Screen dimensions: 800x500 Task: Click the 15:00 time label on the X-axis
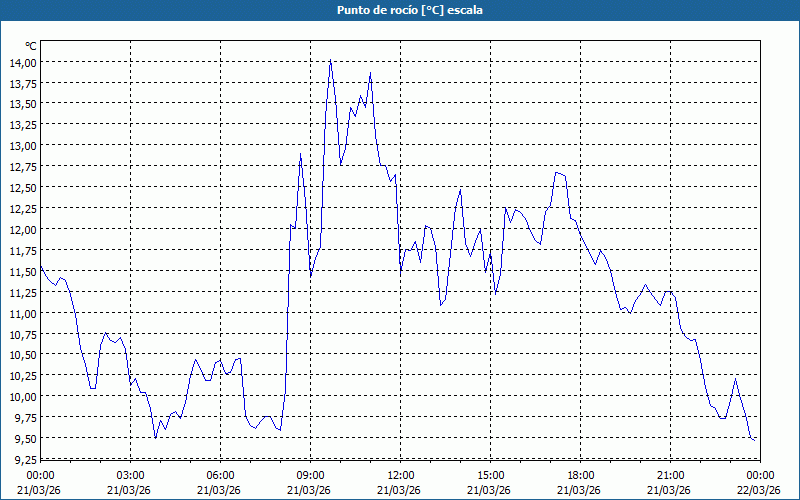[491, 475]
